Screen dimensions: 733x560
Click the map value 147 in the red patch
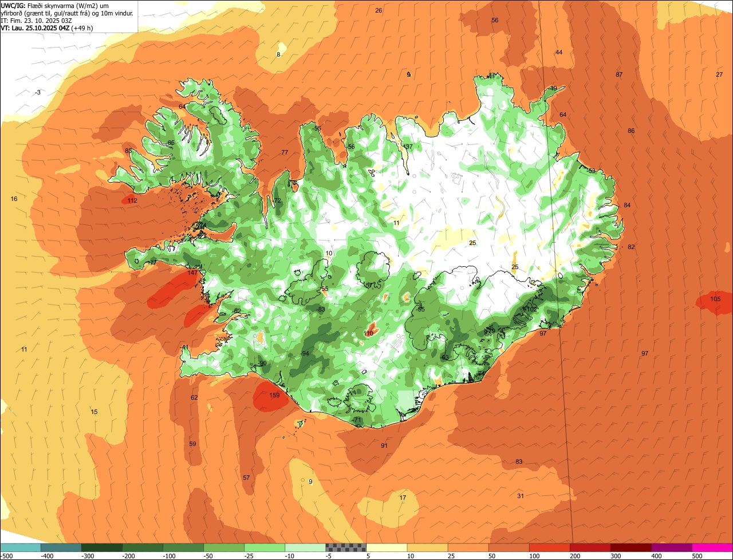pyautogui.click(x=192, y=273)
